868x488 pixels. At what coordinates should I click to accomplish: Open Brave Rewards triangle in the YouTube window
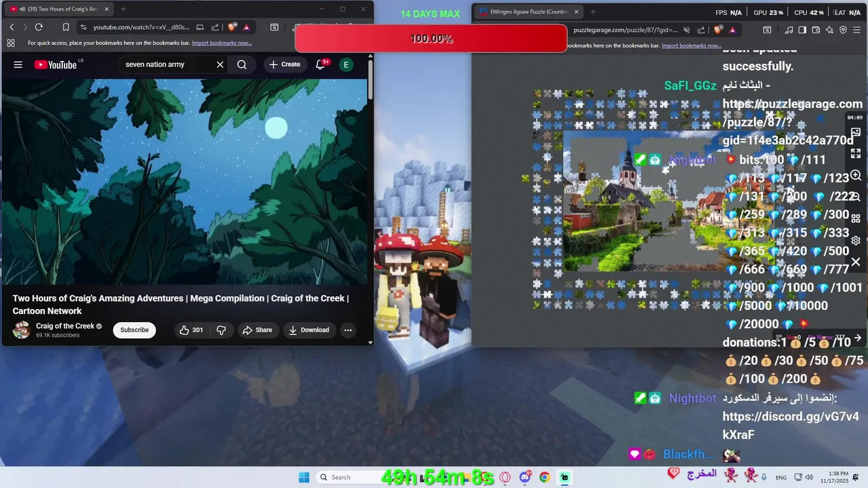pos(246,27)
